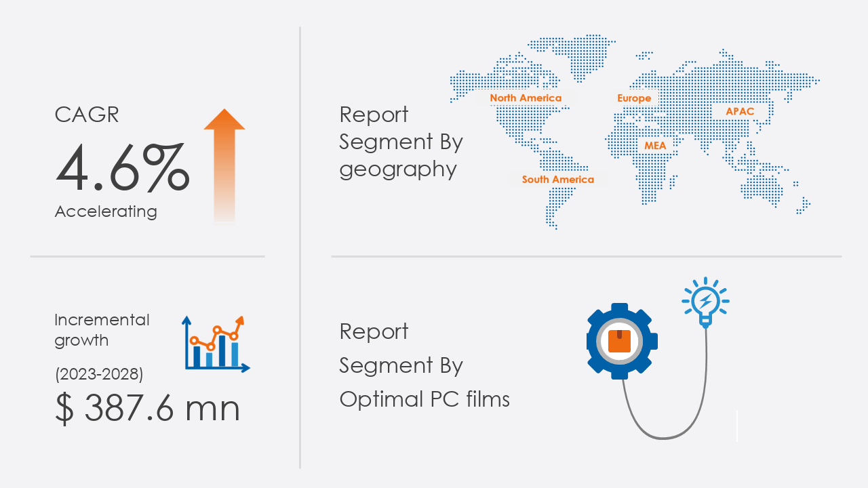Click the Accelerating label
This screenshot has width=868, height=488.
106,211
